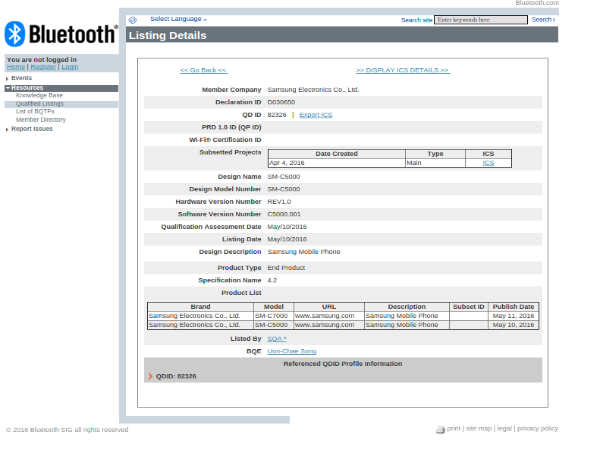Select Qualified Listings in the sidebar
The width and height of the screenshot is (600, 450).
click(x=40, y=103)
